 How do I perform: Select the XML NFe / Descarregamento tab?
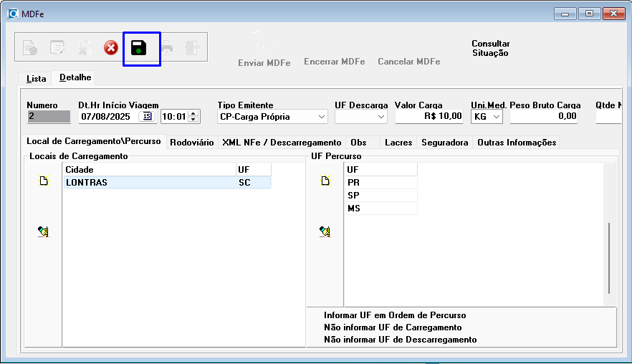(282, 143)
